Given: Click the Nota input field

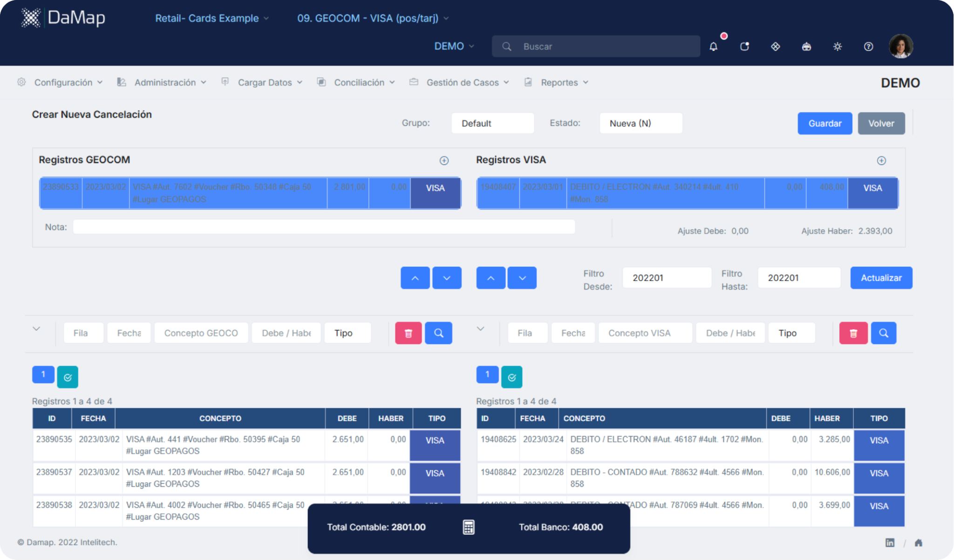Looking at the screenshot, I should (x=324, y=227).
